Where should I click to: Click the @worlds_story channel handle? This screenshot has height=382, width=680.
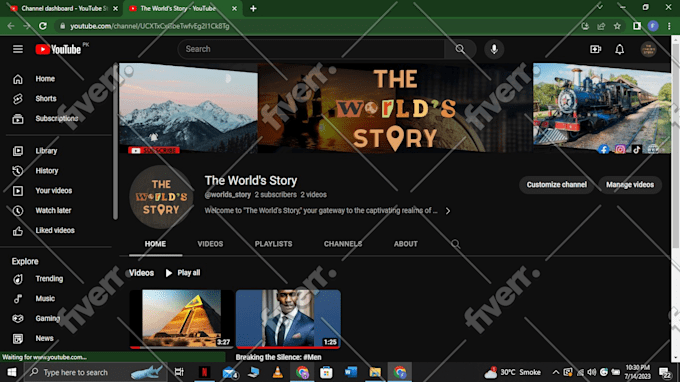228,195
